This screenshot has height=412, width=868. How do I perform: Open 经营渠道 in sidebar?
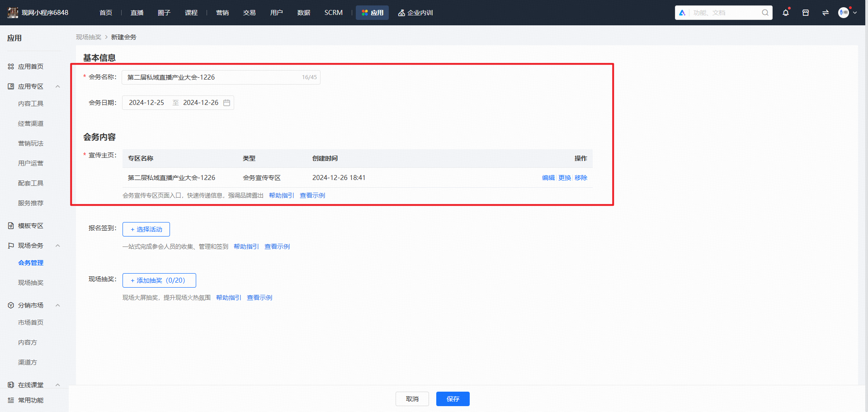(x=31, y=123)
